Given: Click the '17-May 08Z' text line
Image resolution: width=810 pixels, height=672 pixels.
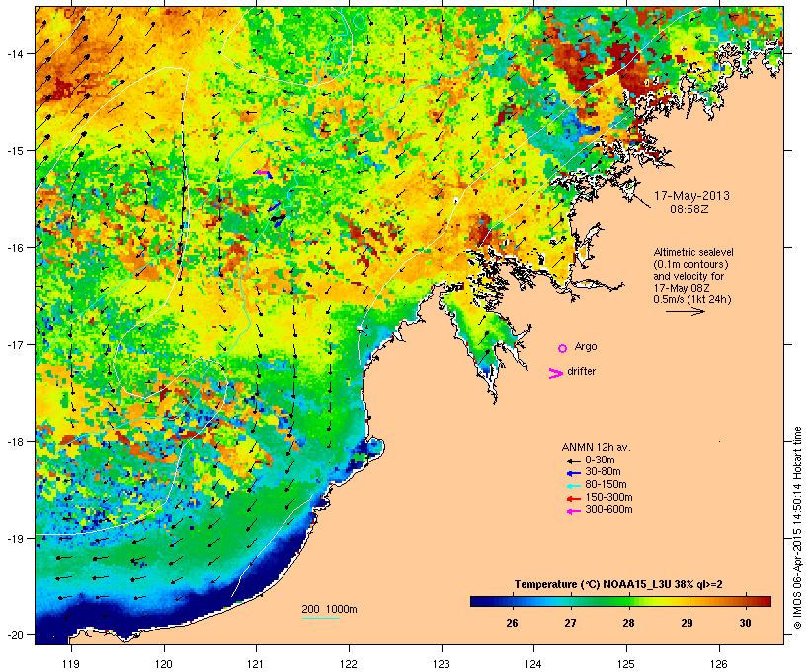Looking at the screenshot, I should pos(682,288).
